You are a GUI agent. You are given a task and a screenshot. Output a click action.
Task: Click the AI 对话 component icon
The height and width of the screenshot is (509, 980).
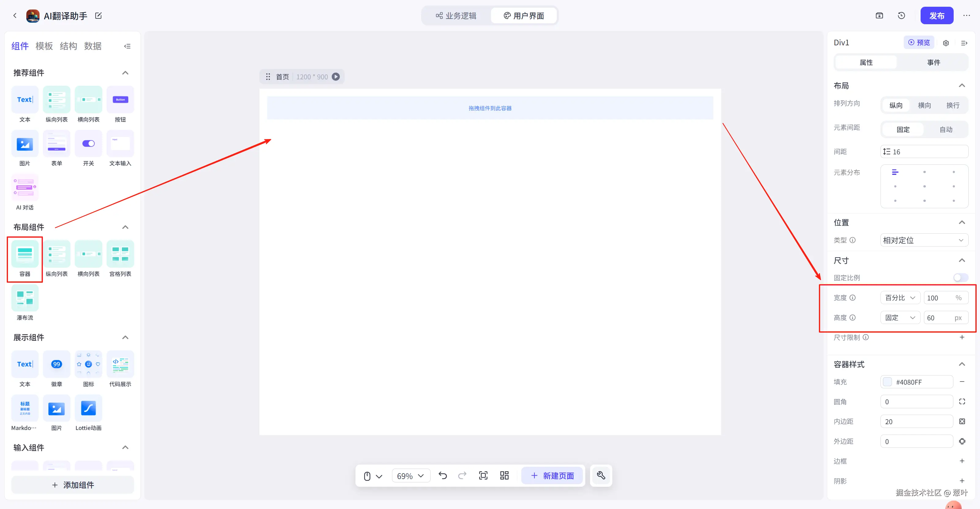point(25,187)
